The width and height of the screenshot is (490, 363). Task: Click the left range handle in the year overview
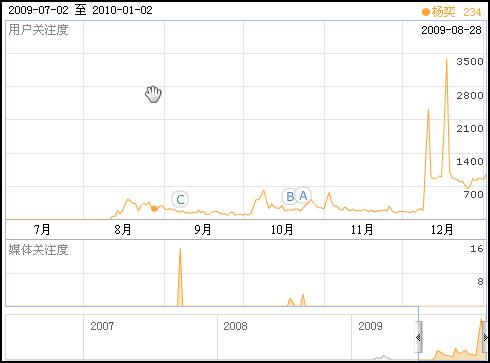pos(418,337)
